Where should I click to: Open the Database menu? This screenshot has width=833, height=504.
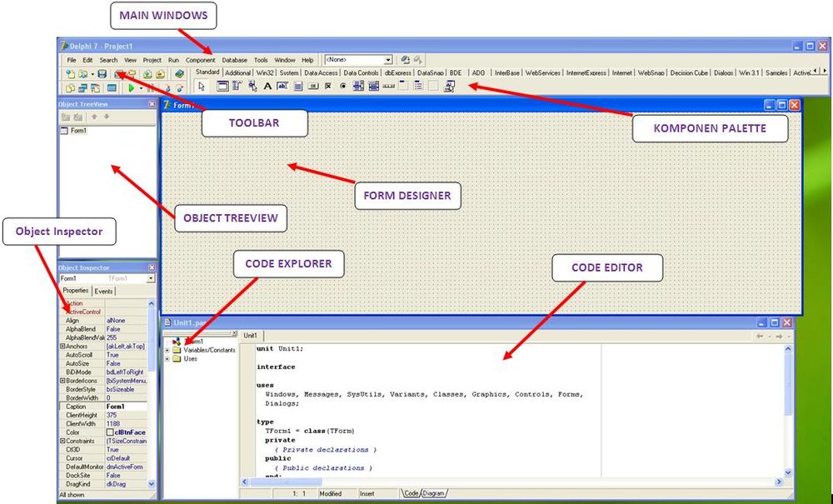235,60
